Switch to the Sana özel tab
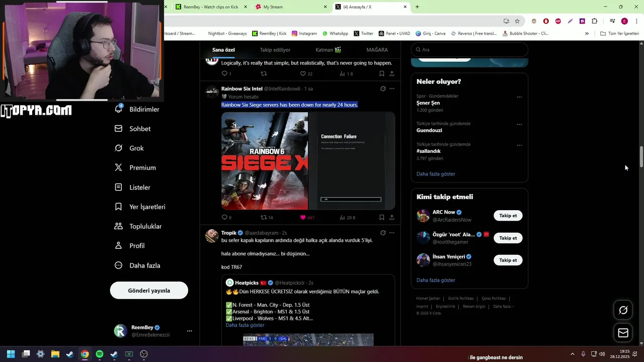644x362 pixels. (223, 50)
